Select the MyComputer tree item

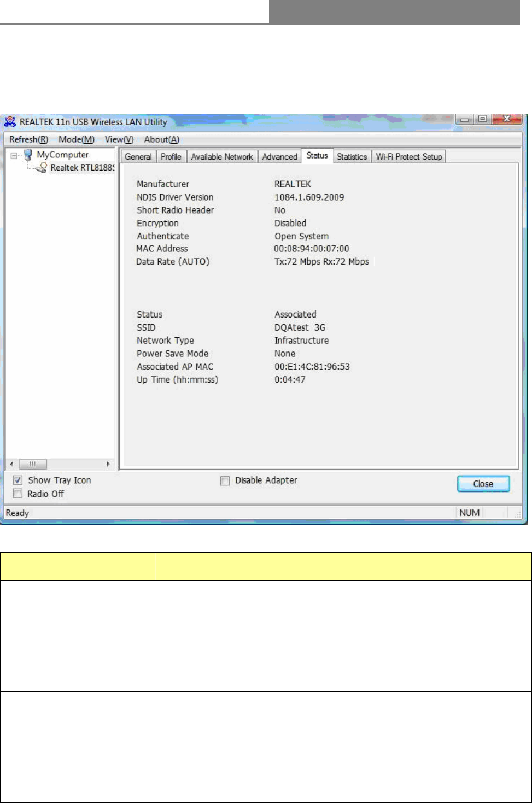point(62,155)
